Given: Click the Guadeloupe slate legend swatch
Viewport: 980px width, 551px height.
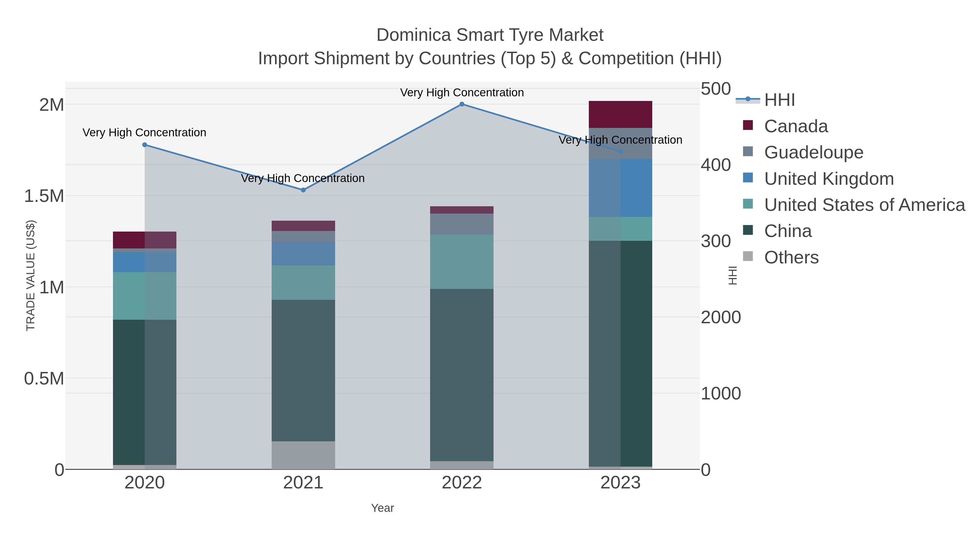Looking at the screenshot, I should tap(748, 151).
